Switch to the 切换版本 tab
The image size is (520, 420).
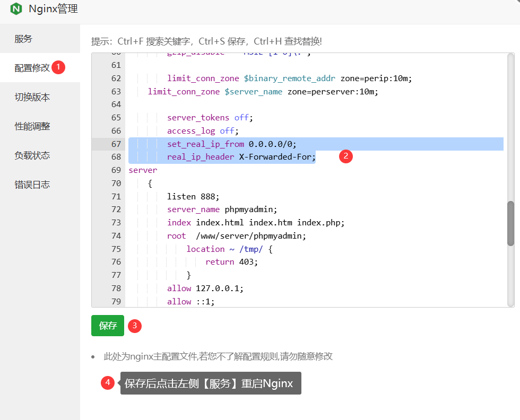[x=40, y=97]
